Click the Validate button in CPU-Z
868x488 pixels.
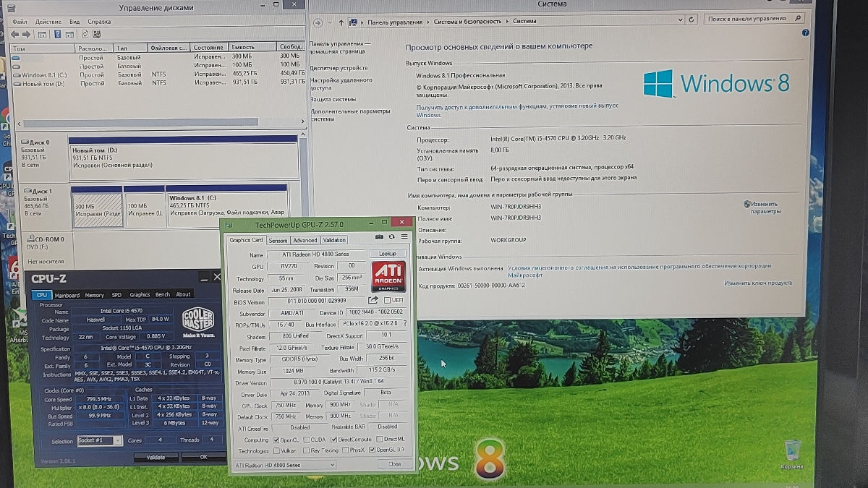tap(156, 457)
